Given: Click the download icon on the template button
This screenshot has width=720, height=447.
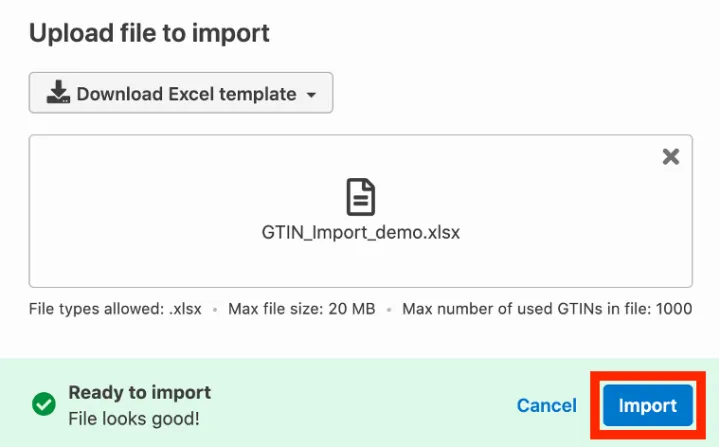Looking at the screenshot, I should point(58,94).
